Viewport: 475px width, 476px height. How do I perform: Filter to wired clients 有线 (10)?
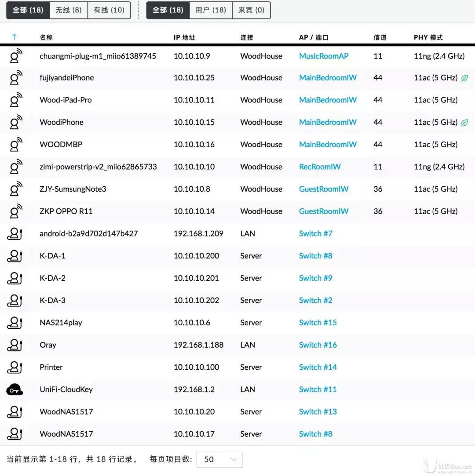point(109,10)
